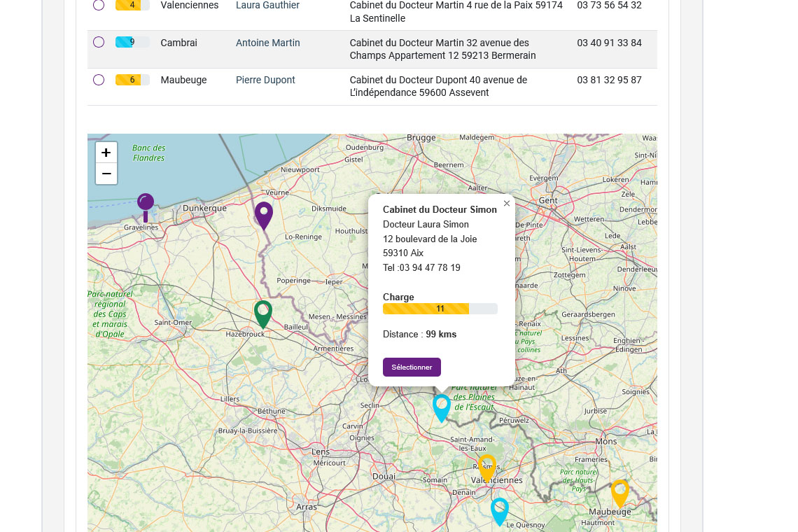The width and height of the screenshot is (798, 532).
Task: Click the purple map marker near Veurne
Action: point(263,214)
